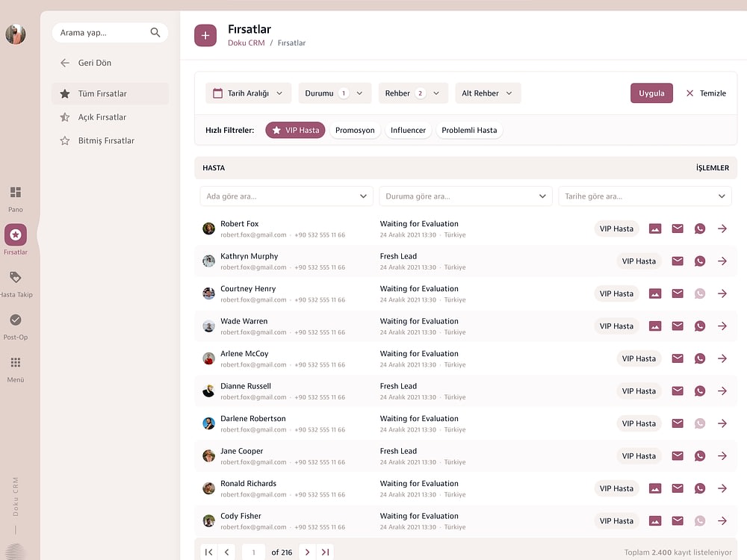Click the page number input field

click(253, 552)
